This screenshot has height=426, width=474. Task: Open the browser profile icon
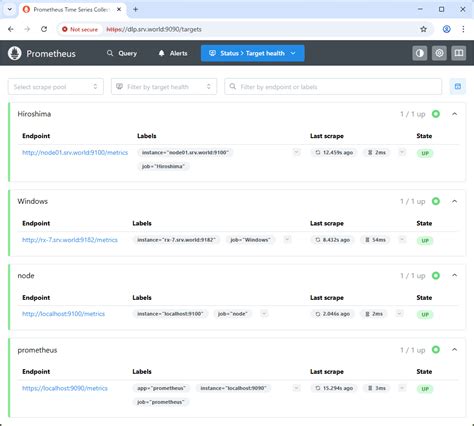click(x=446, y=29)
